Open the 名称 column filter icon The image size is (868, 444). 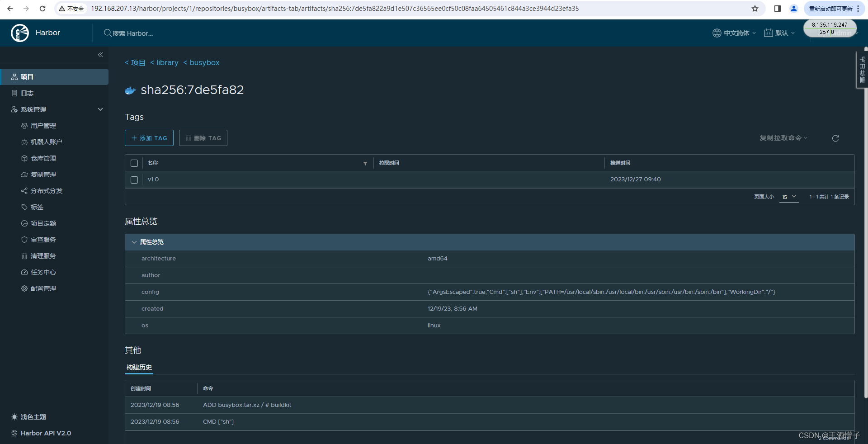click(365, 163)
